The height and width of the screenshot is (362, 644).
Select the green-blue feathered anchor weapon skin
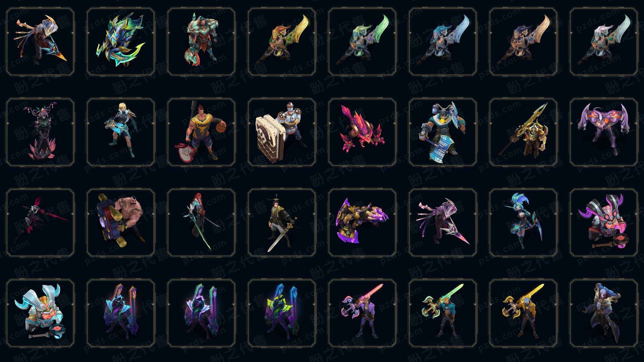[x=121, y=42]
